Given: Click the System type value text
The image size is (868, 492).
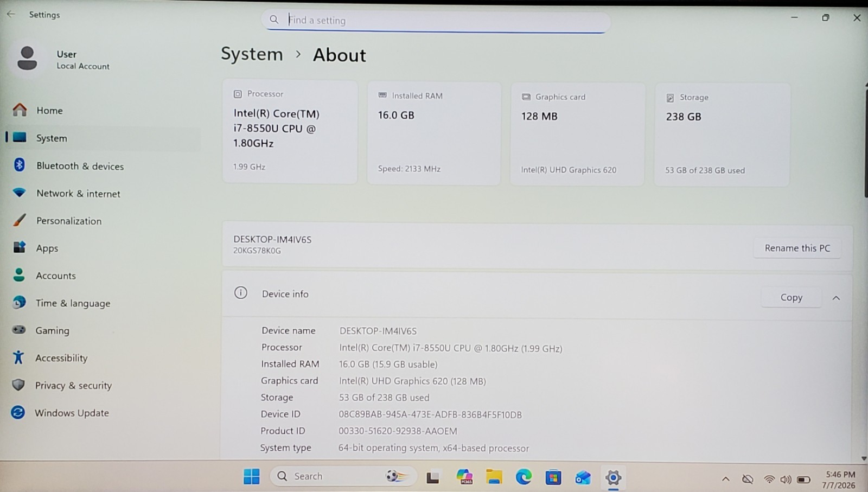Looking at the screenshot, I should point(433,448).
